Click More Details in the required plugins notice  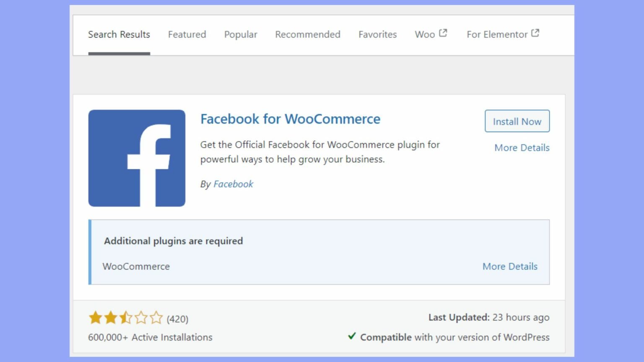point(509,266)
